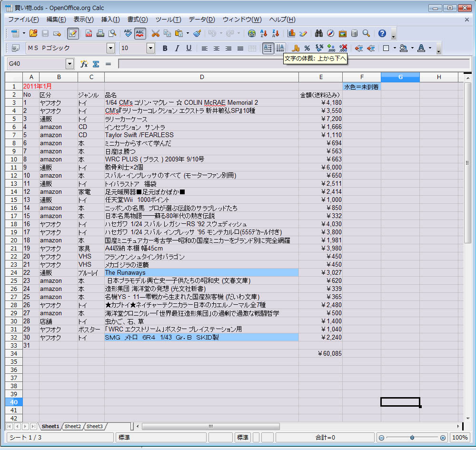The width and height of the screenshot is (476, 450).
Task: Toggle bold formatting
Action: point(165,48)
